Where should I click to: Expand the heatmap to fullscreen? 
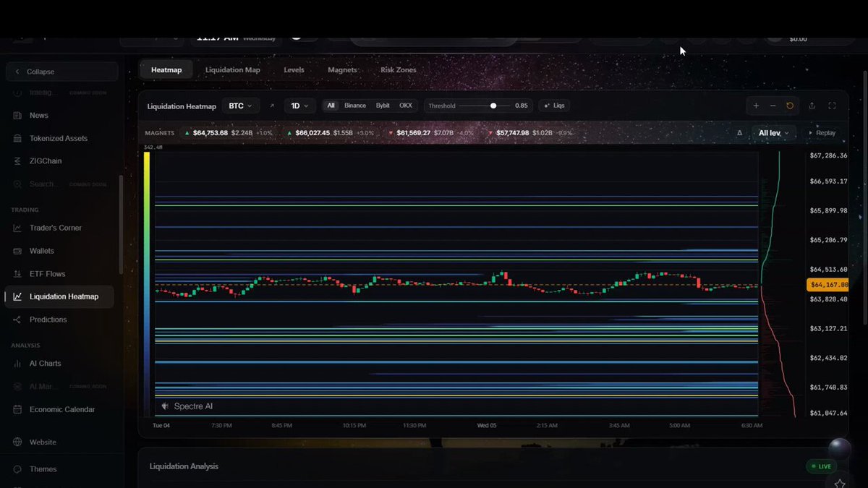[832, 106]
